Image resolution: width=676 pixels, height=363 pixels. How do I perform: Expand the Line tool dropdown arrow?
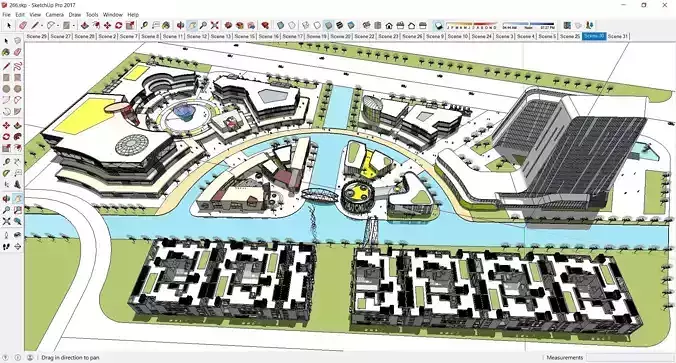click(42, 25)
